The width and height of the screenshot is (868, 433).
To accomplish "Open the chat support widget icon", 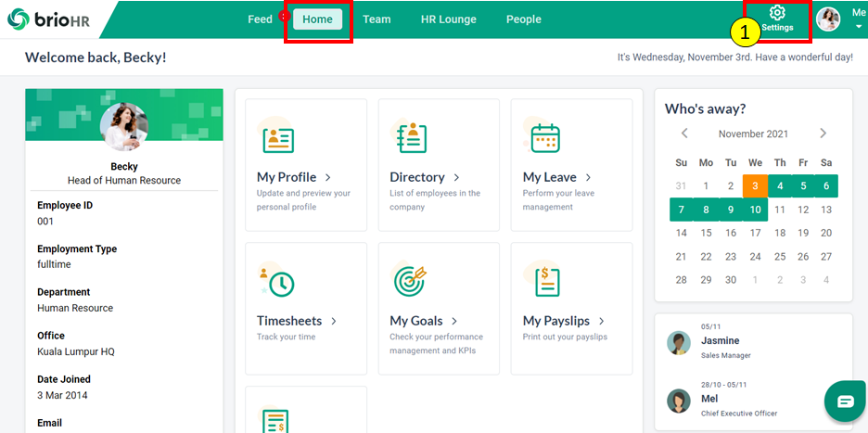I will tap(846, 401).
